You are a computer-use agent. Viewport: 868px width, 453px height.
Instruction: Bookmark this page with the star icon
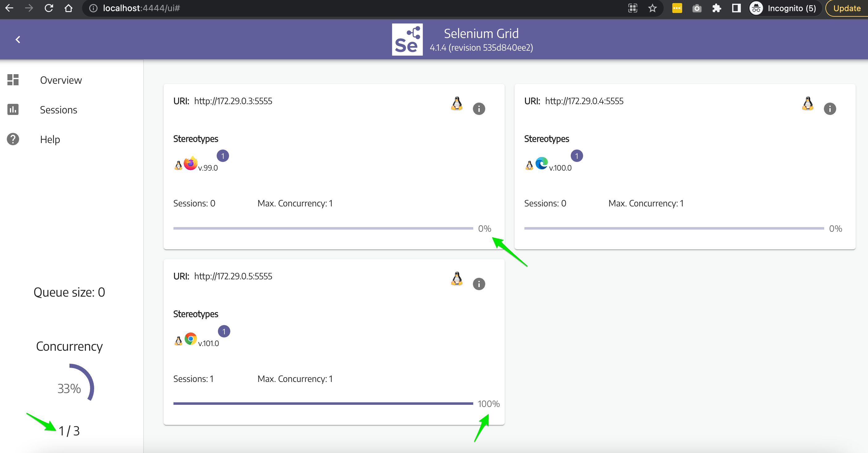click(652, 8)
